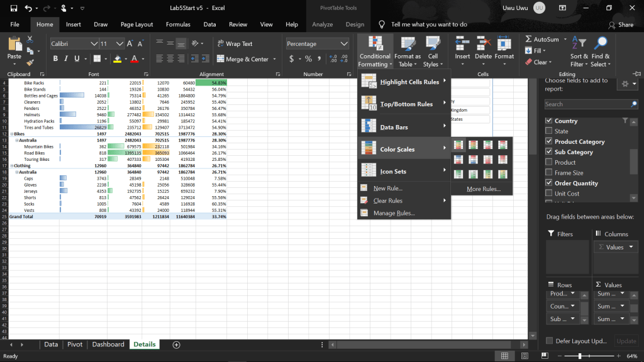The height and width of the screenshot is (362, 644).
Task: Enable Defer Layout Update checkbox
Action: [549, 341]
